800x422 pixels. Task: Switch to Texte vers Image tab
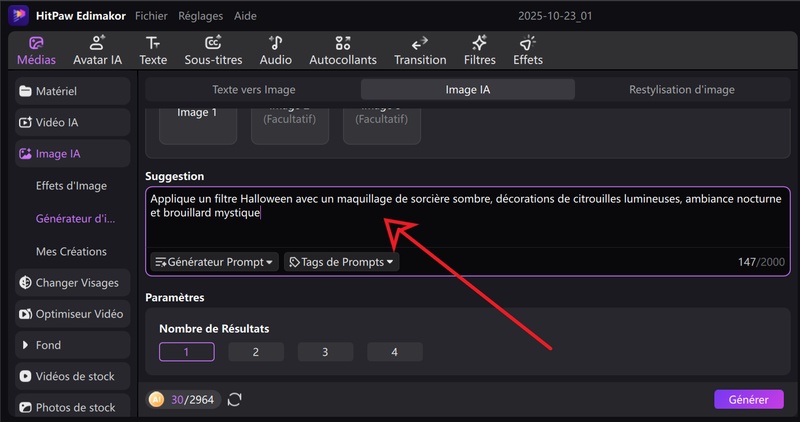[x=253, y=89]
